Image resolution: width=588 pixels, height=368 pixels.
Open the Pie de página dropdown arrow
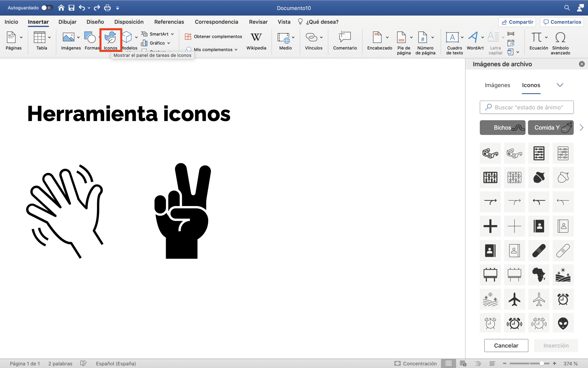[411, 37]
